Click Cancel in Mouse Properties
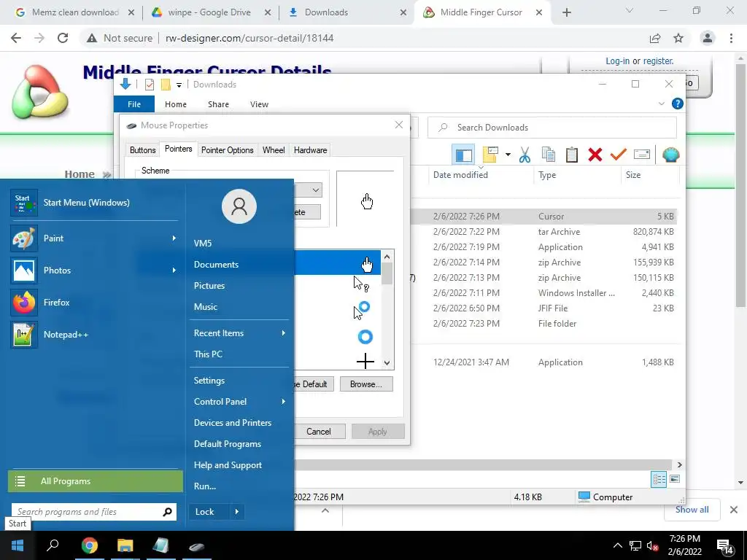Image resolution: width=747 pixels, height=560 pixels. (319, 432)
